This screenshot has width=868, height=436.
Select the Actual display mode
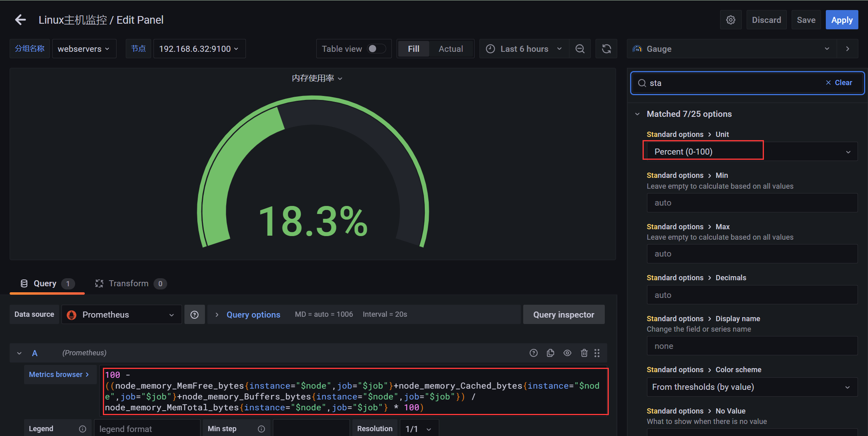(x=450, y=49)
